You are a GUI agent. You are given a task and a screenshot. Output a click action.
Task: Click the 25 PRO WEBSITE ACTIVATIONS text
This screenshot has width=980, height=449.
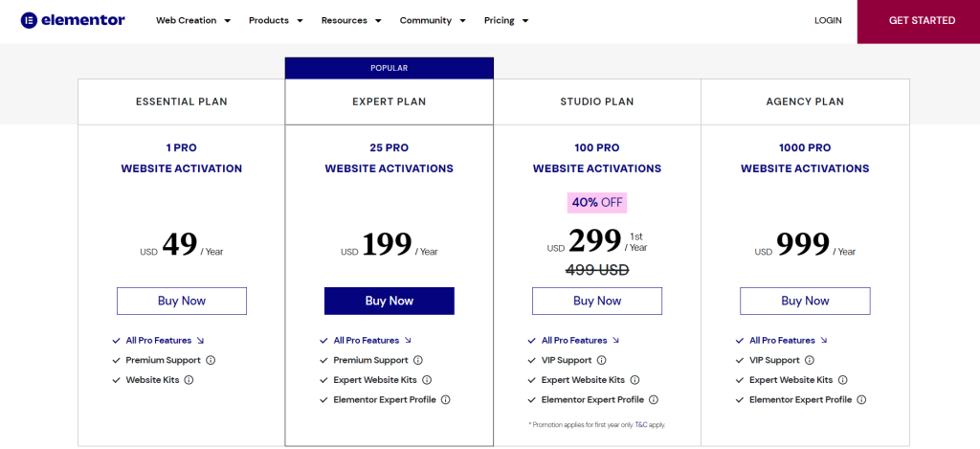pyautogui.click(x=390, y=158)
